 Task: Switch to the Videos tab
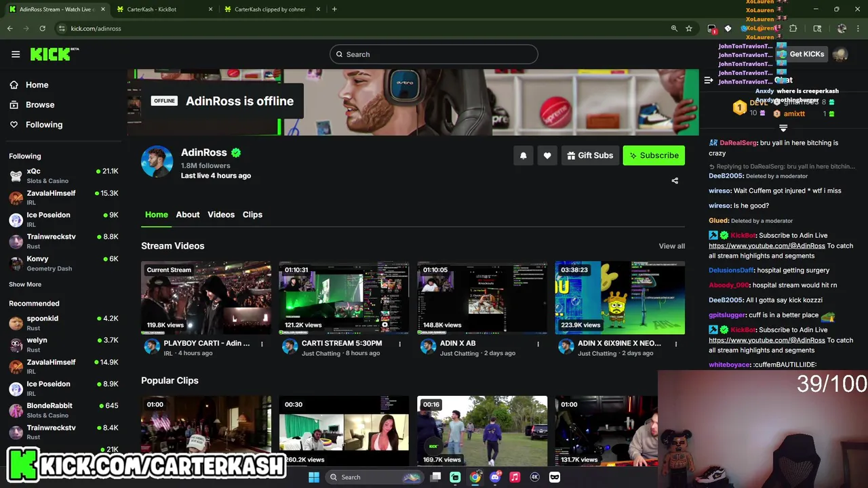[221, 215]
